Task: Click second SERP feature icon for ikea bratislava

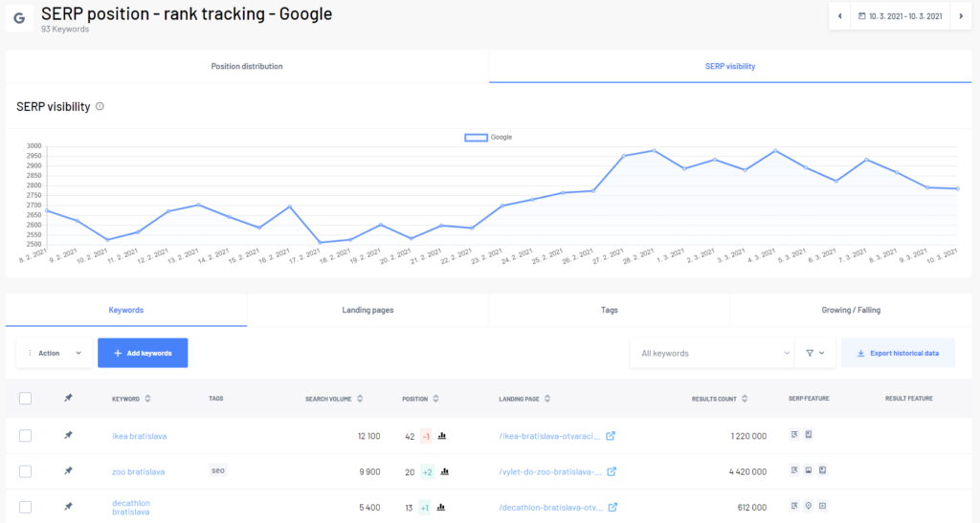Action: pyautogui.click(x=808, y=434)
